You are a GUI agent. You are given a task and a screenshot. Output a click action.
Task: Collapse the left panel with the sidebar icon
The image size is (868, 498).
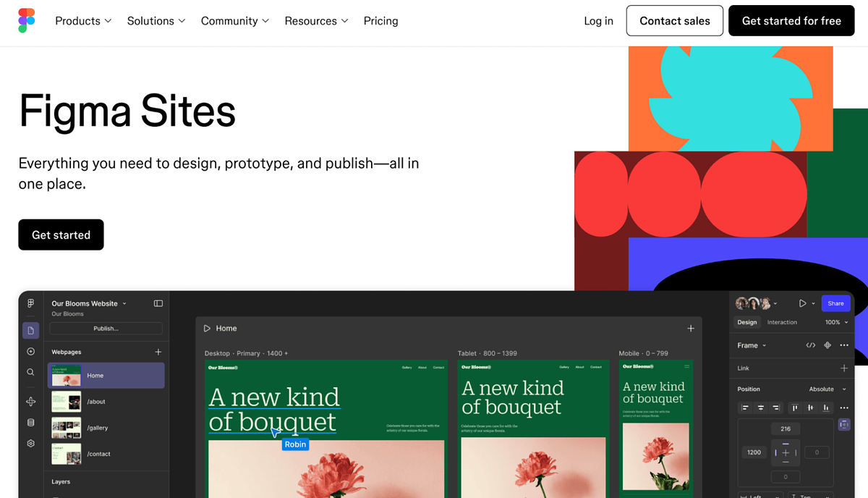pyautogui.click(x=158, y=303)
